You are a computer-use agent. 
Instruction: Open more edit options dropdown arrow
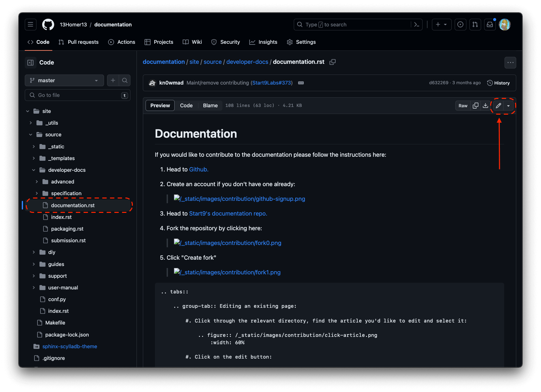508,106
